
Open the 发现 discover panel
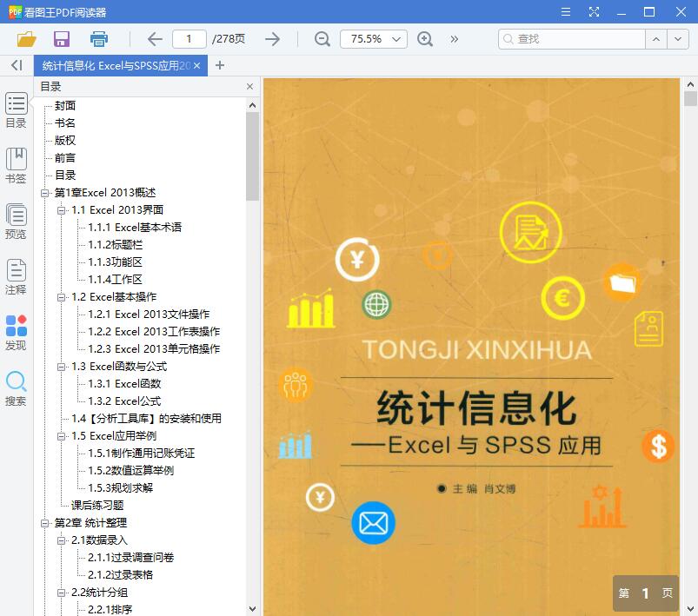pyautogui.click(x=16, y=333)
